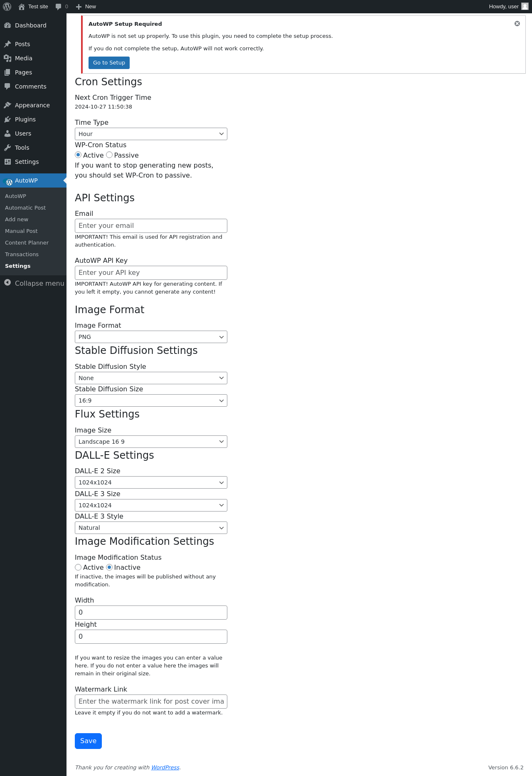Click the Width input field
The height and width of the screenshot is (776, 532).
151,613
